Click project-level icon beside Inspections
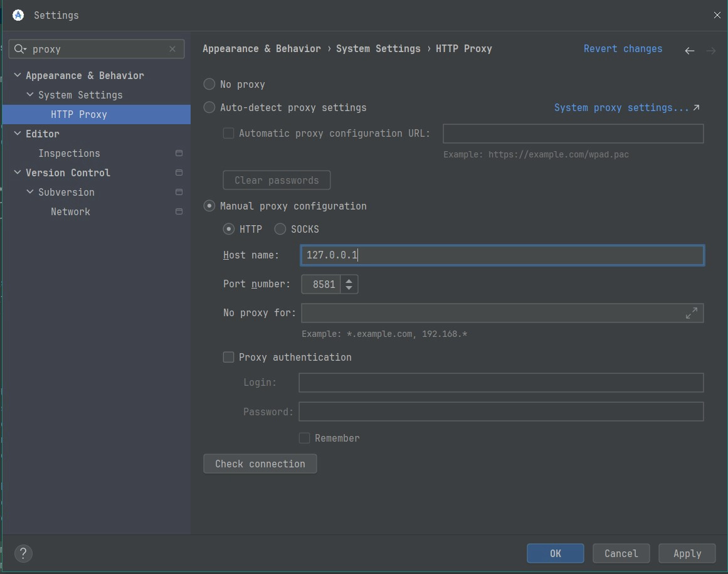The image size is (728, 574). [x=179, y=153]
